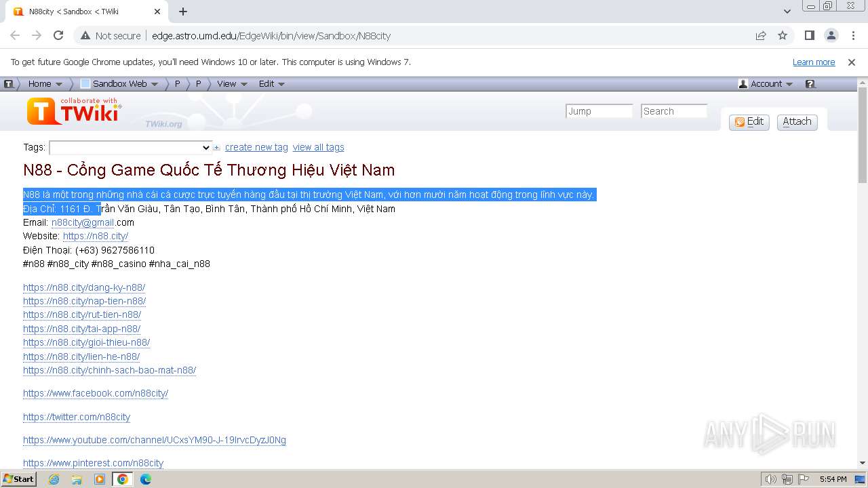868x488 pixels.
Task: Click the volume speaker tray icon
Action: click(771, 479)
